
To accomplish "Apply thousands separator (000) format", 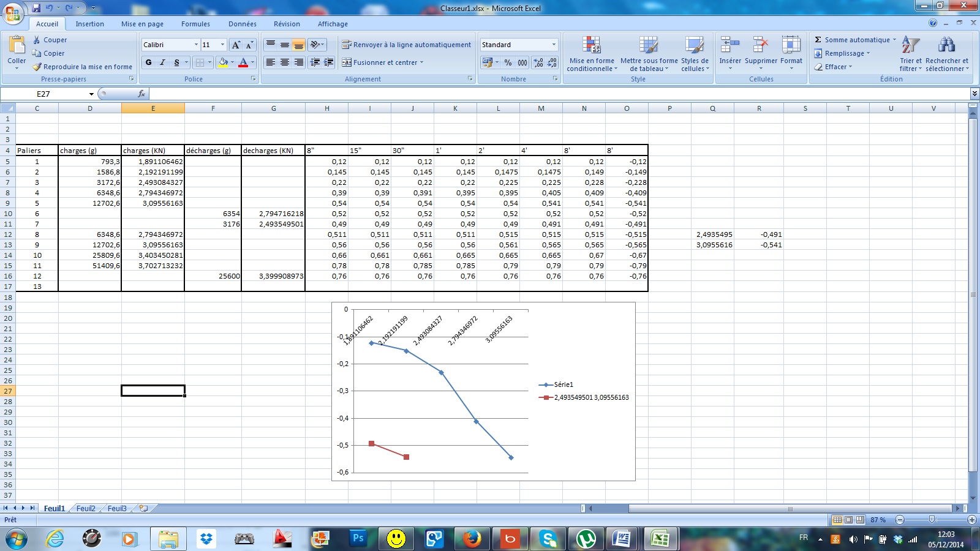I will tap(522, 62).
